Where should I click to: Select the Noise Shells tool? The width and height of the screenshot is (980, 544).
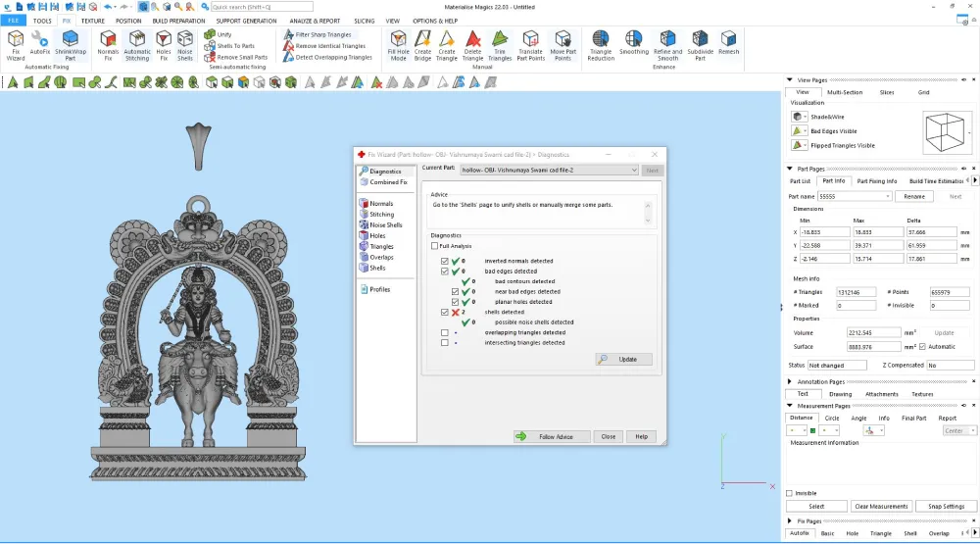tap(185, 46)
